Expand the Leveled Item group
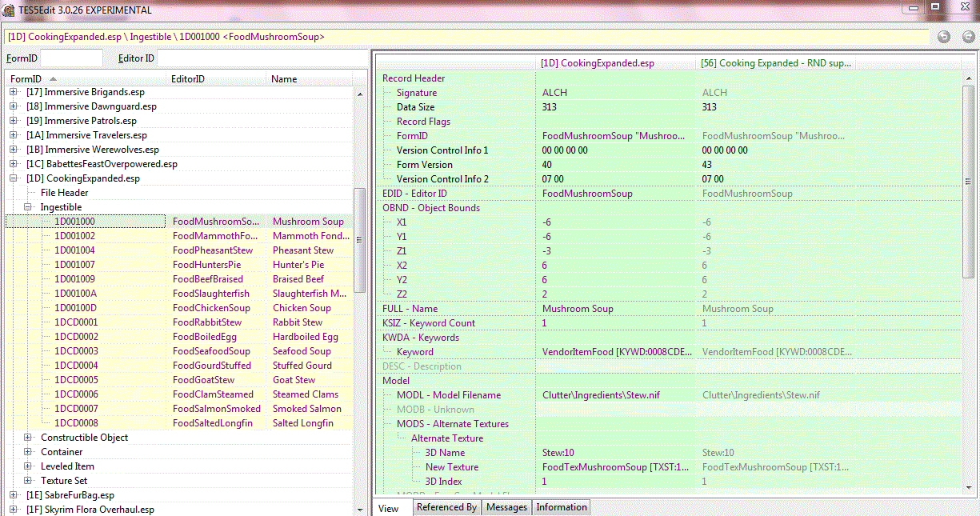The image size is (980, 516). coord(28,466)
